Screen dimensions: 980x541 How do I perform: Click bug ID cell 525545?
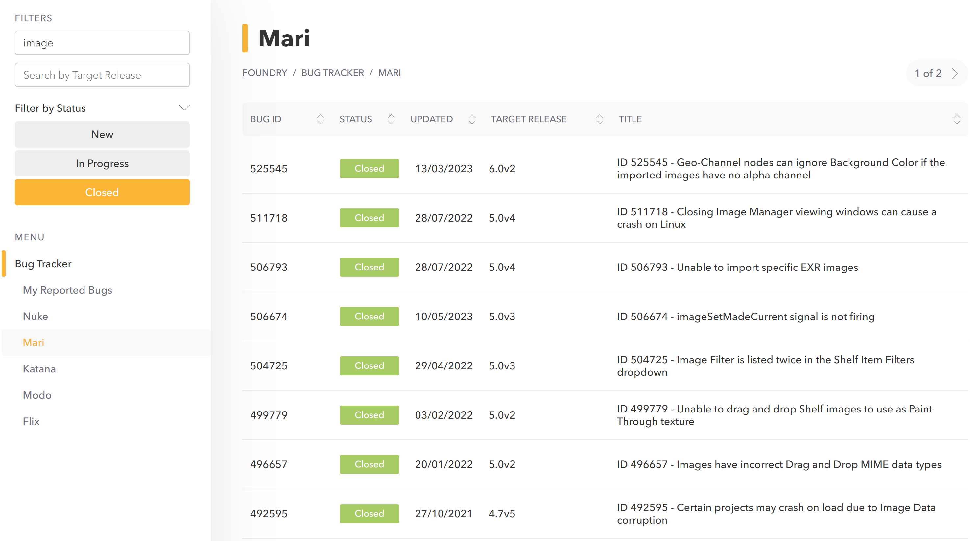pos(269,169)
